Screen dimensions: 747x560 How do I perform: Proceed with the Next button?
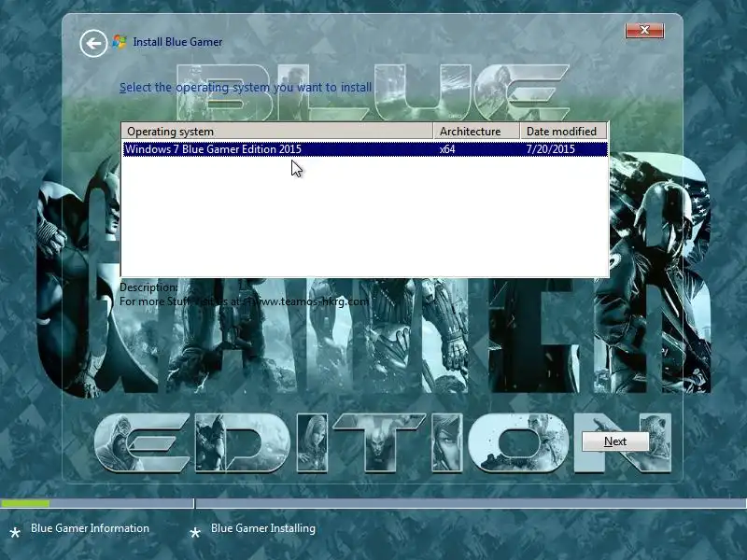point(615,441)
